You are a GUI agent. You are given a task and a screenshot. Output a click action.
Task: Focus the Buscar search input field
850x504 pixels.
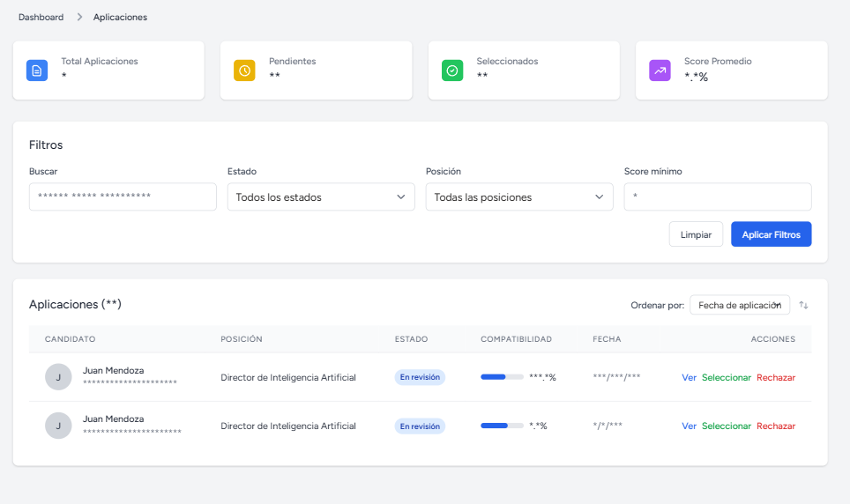[123, 196]
